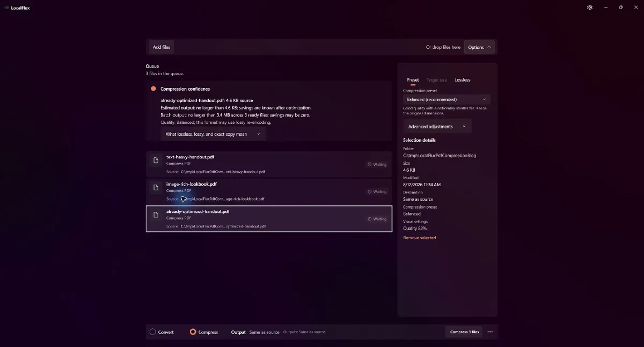This screenshot has height=347, width=644.
Task: Click Compress 3 files button
Action: pos(464,332)
